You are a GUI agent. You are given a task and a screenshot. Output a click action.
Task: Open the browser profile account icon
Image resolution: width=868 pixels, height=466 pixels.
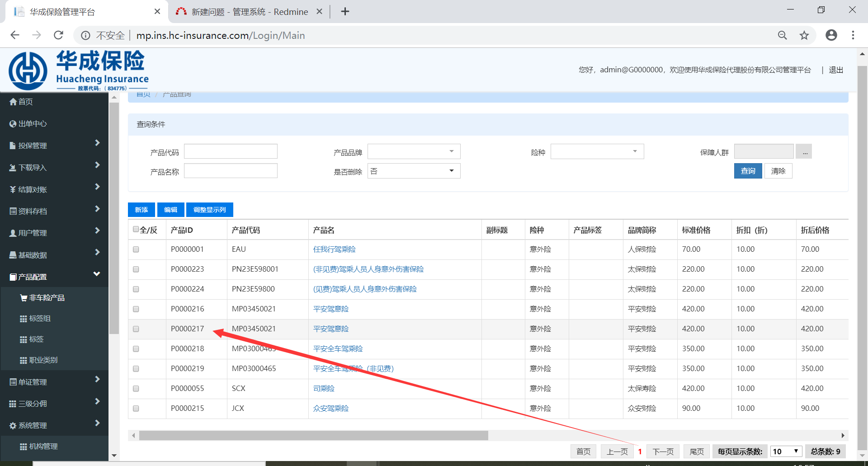coord(831,35)
